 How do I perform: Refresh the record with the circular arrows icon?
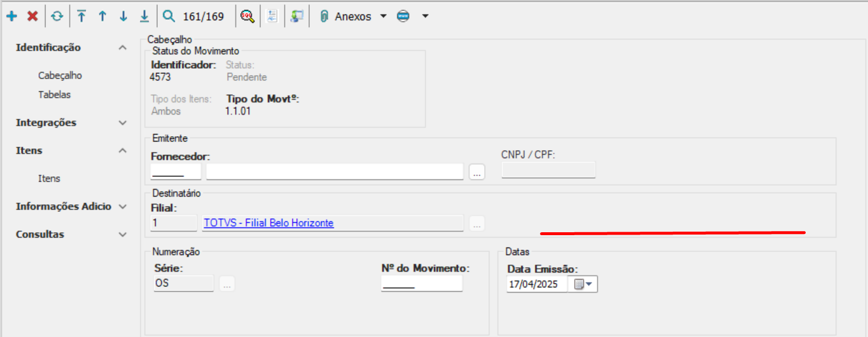[57, 16]
